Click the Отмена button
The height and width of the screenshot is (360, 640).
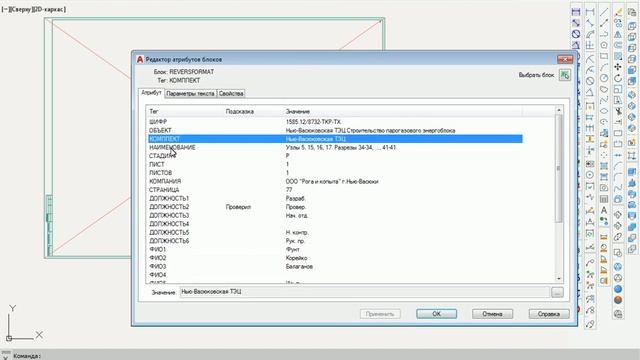[492, 314]
